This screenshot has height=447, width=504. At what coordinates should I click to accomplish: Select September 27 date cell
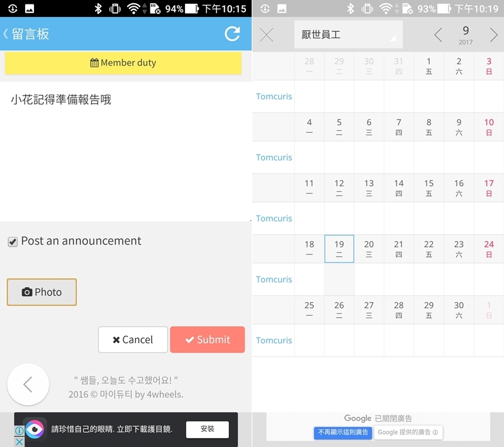click(369, 309)
